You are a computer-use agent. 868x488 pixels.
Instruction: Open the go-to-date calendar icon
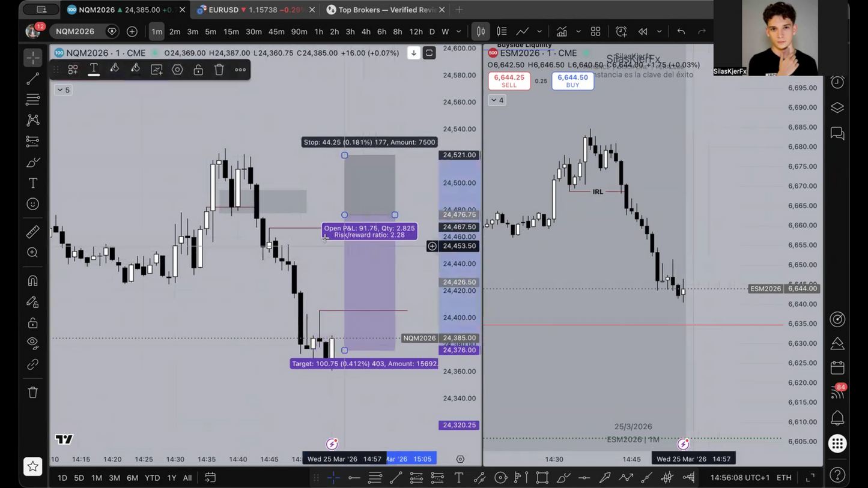click(x=210, y=478)
